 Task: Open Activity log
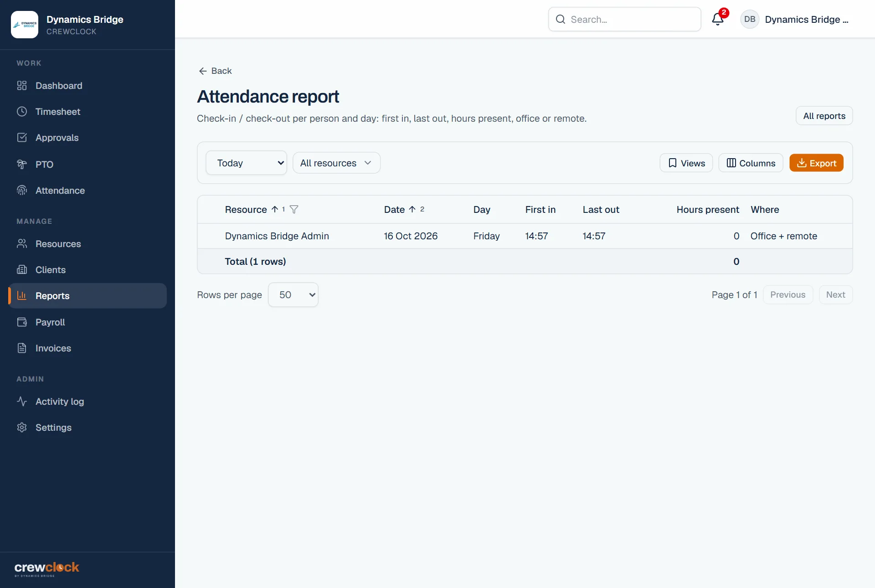[87, 402]
